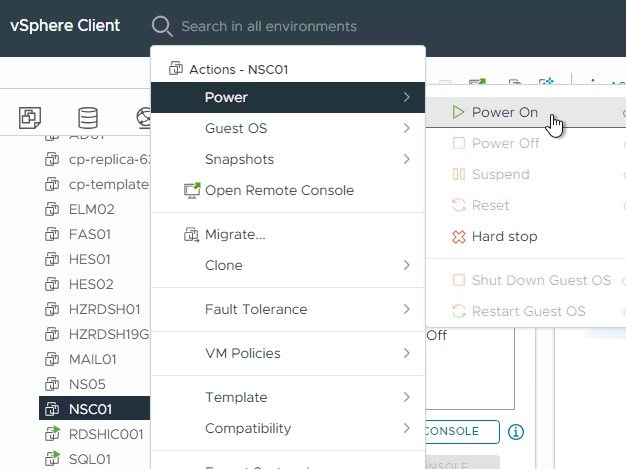Choose Open Remote Console menu entry
The height and width of the screenshot is (469, 626).
pos(288,190)
